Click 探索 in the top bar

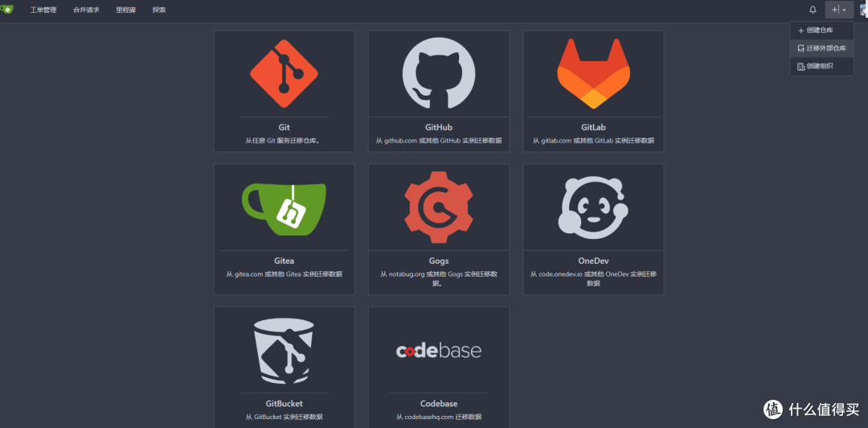coord(159,10)
